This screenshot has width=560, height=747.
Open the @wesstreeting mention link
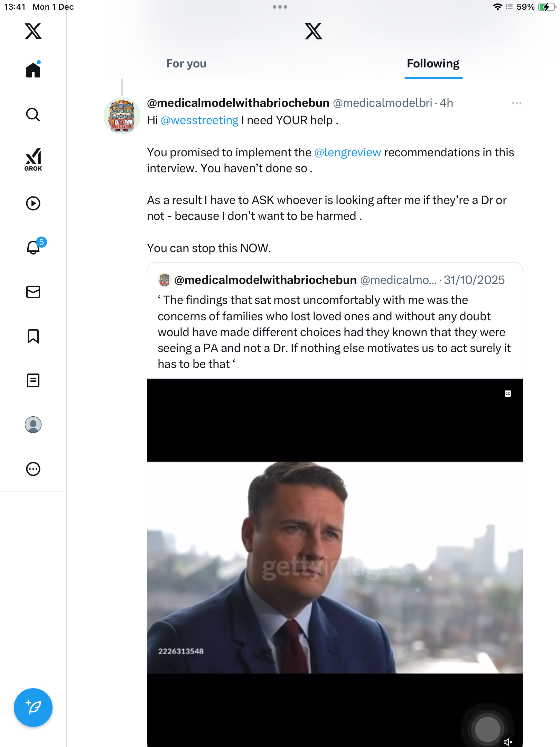click(x=199, y=120)
